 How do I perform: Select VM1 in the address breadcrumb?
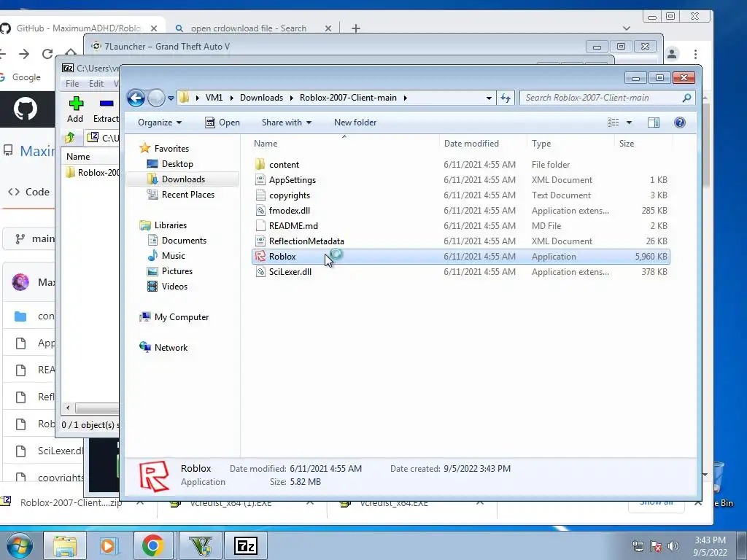(214, 98)
